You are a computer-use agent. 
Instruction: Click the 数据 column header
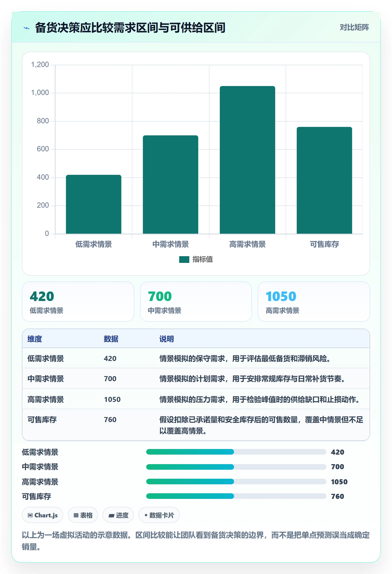tap(111, 339)
